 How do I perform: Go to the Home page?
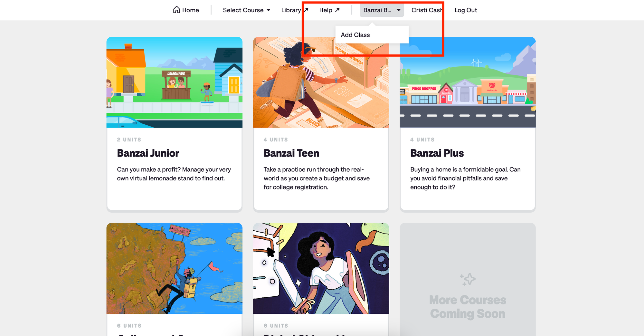click(186, 10)
